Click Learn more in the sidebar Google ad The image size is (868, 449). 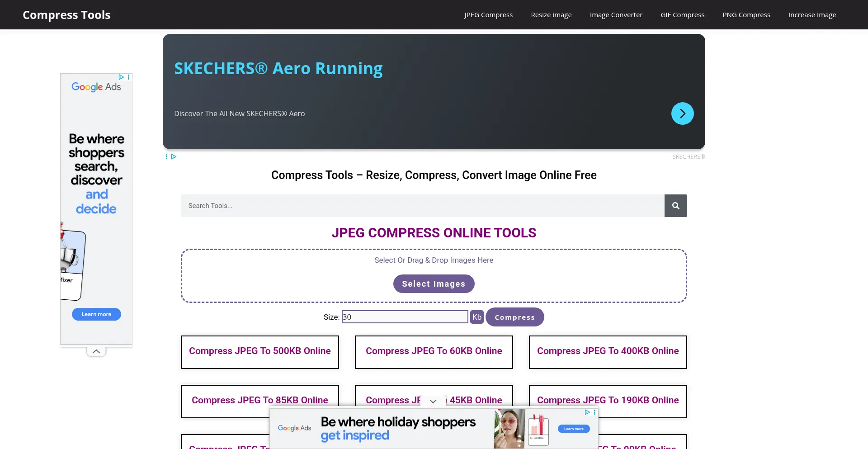[96, 314]
